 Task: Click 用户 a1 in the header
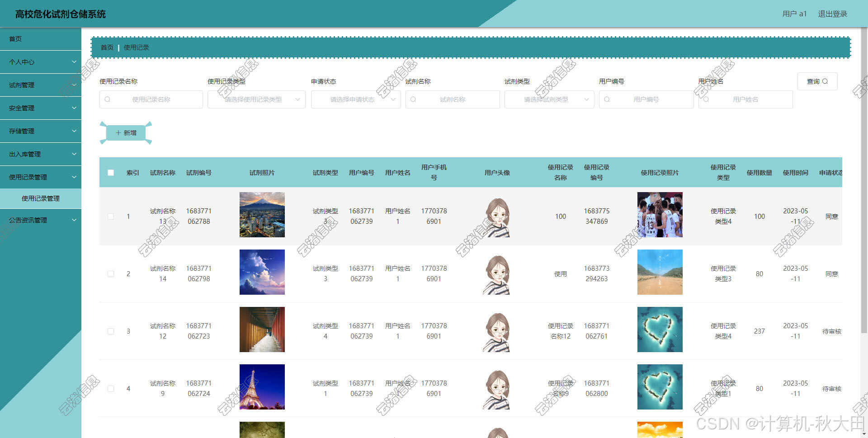pos(794,14)
